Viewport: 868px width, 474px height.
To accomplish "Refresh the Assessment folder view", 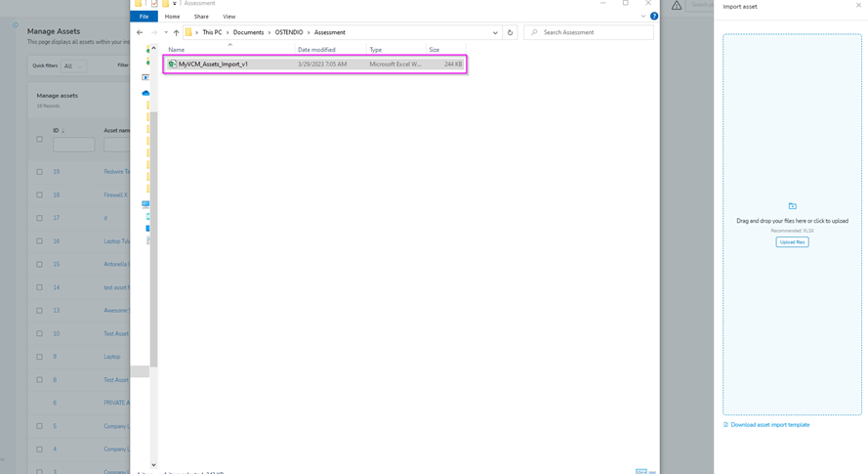I will pos(510,32).
